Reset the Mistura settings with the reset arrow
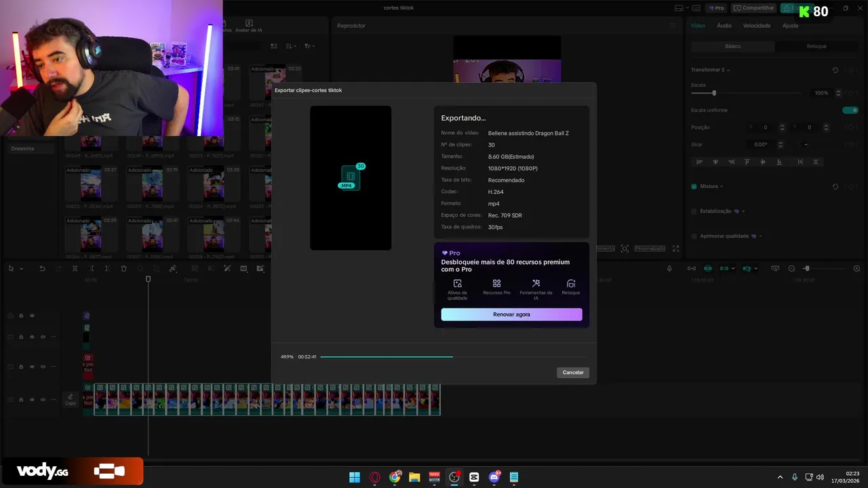 pos(835,186)
